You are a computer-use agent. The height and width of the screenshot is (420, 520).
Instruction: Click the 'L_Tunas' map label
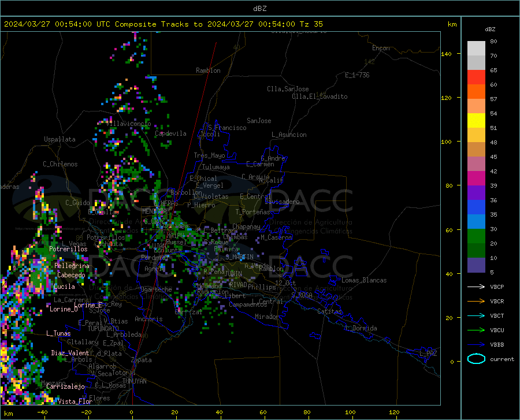click(x=58, y=333)
